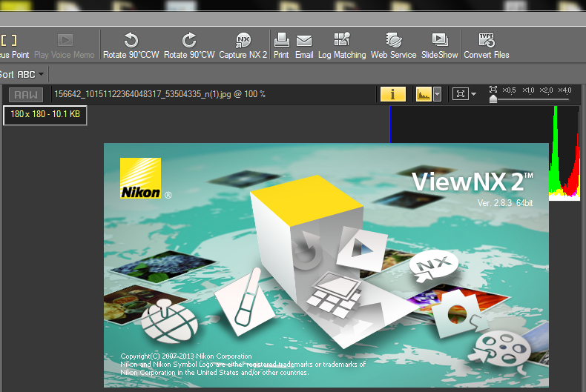Send the image via Email
The image size is (586, 392).
pyautogui.click(x=304, y=45)
